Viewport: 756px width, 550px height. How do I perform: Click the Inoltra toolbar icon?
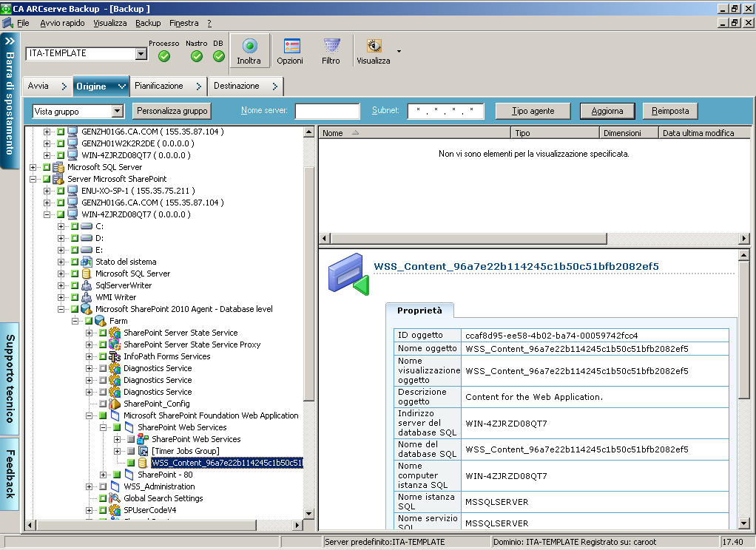tap(249, 47)
